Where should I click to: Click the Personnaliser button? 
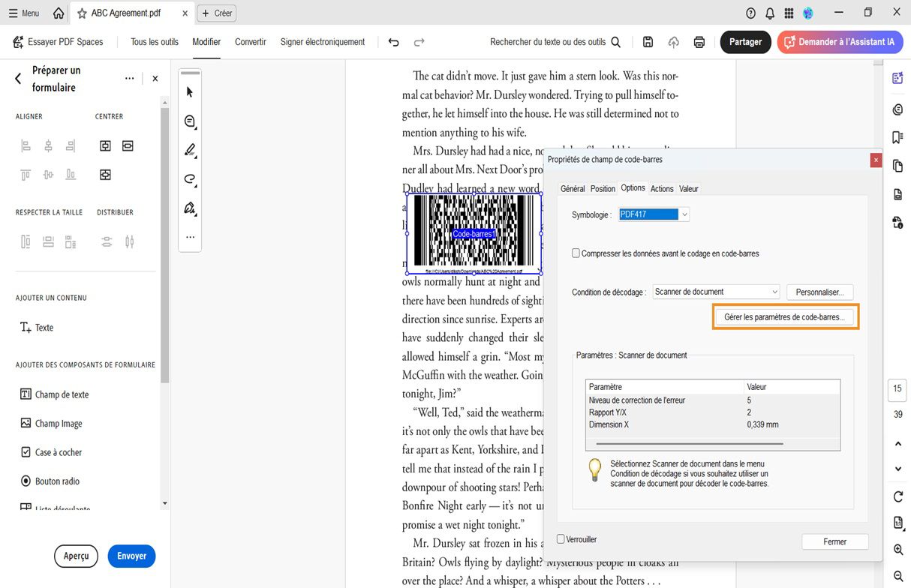[819, 292]
